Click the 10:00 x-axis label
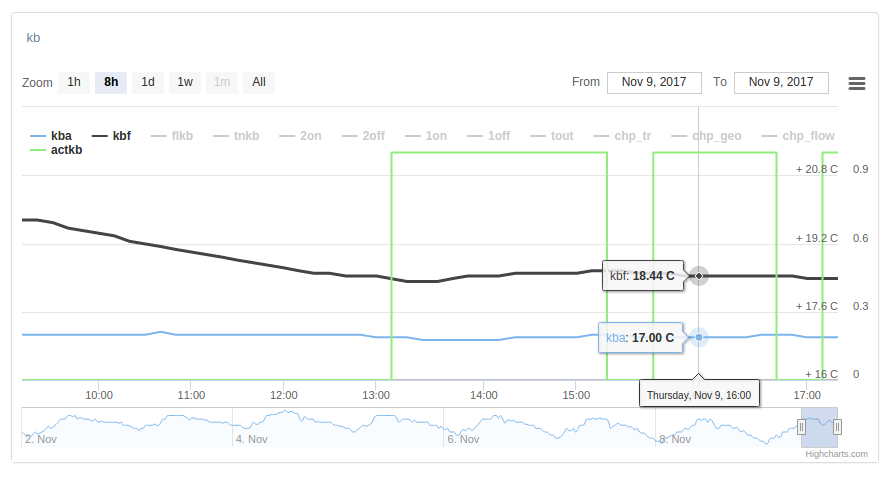This screenshot has width=890, height=482. [99, 395]
